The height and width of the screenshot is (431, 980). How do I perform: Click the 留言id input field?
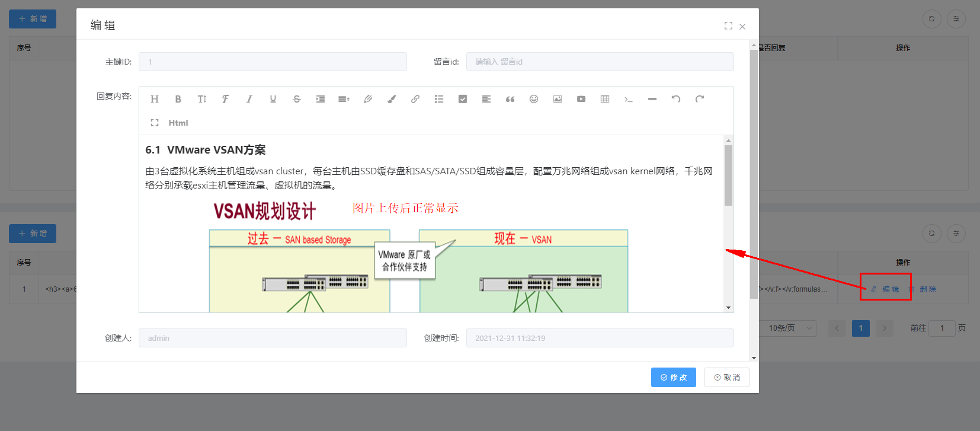600,62
